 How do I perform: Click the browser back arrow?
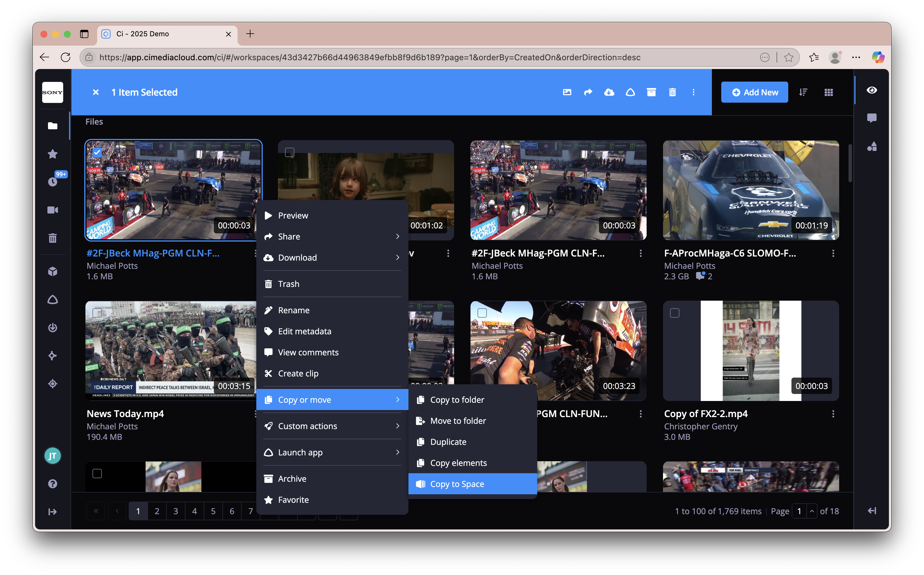click(x=44, y=57)
